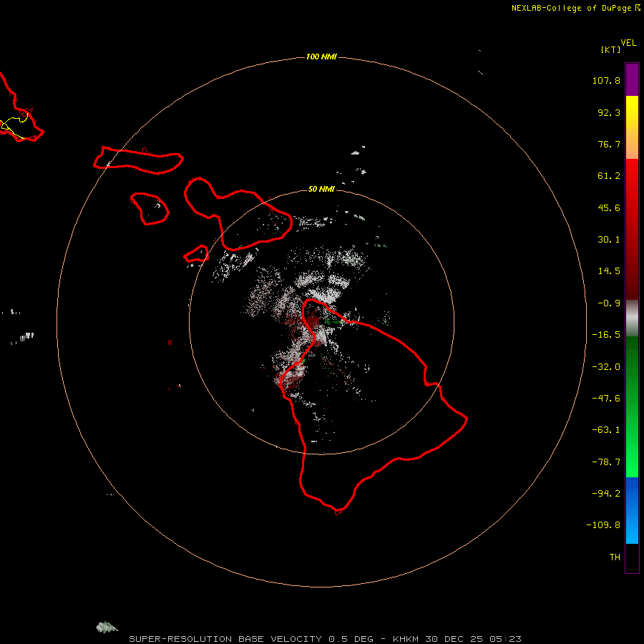Click the 14.5 legend value
This screenshot has width=644, height=644.
pyautogui.click(x=609, y=271)
